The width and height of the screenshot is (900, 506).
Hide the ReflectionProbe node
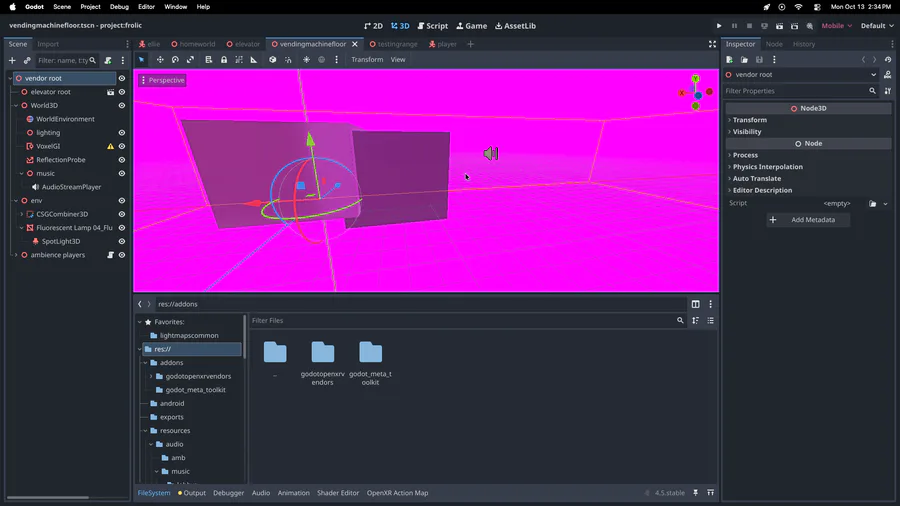[x=122, y=160]
